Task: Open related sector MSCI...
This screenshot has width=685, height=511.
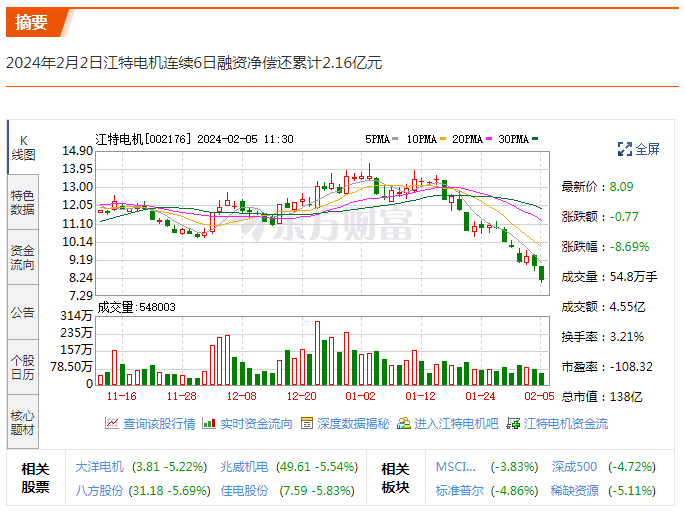Action: 456,467
